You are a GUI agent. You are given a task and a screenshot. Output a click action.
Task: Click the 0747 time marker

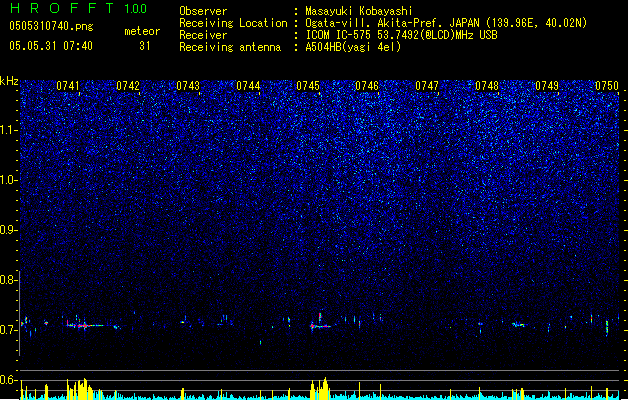point(427,86)
